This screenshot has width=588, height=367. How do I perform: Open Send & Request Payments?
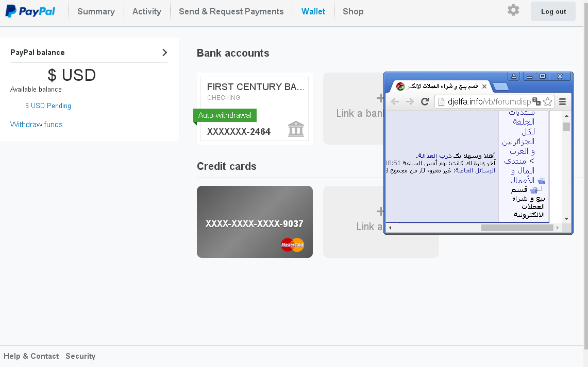point(231,12)
